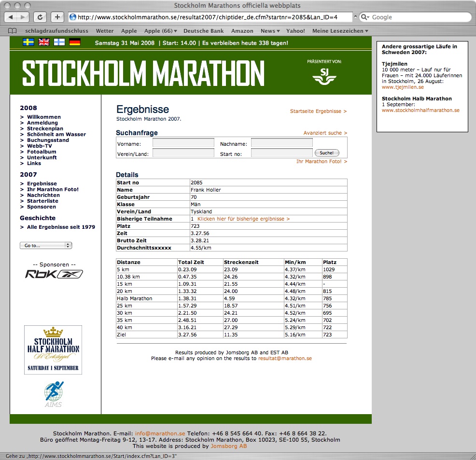Open the Unterkunft sidebar link

pos(42,157)
